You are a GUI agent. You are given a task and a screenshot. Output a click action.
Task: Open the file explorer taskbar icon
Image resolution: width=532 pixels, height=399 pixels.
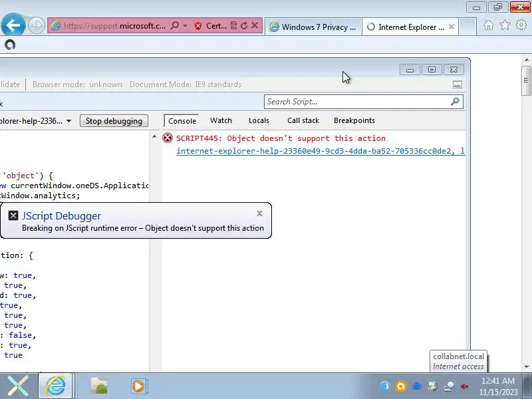click(99, 386)
